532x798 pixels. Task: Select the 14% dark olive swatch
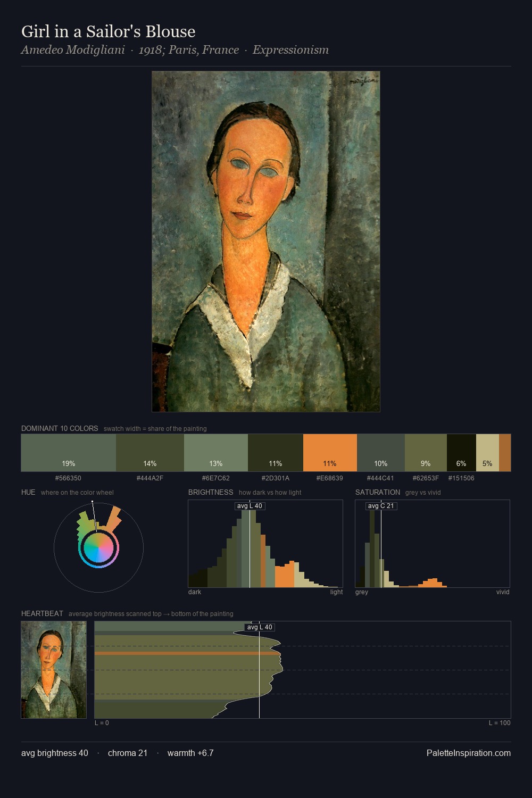pos(150,453)
